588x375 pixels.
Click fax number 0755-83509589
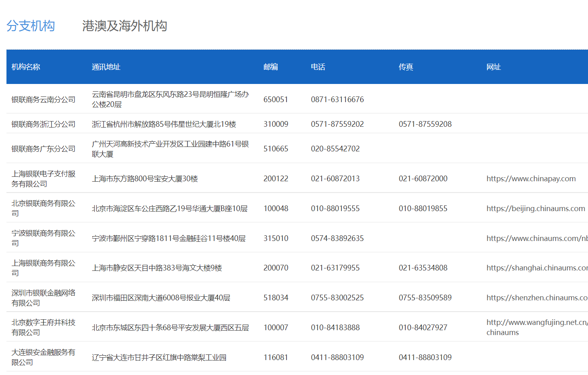(425, 297)
